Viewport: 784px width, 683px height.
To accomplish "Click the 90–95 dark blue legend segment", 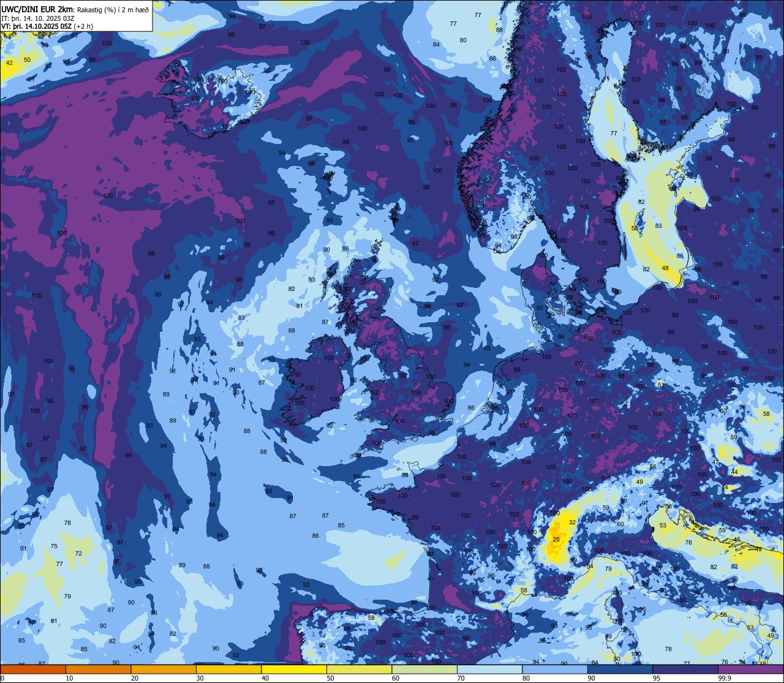I will (x=620, y=669).
